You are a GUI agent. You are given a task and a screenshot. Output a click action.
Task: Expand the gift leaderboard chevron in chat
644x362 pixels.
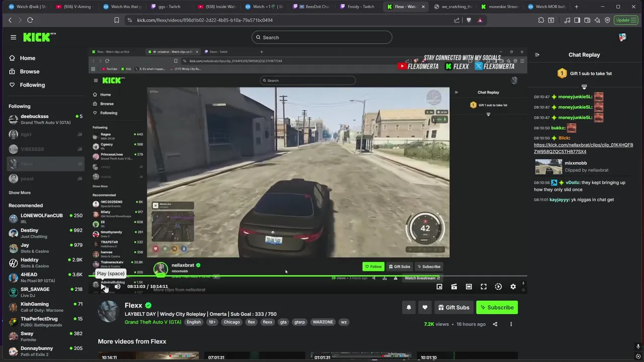[584, 87]
